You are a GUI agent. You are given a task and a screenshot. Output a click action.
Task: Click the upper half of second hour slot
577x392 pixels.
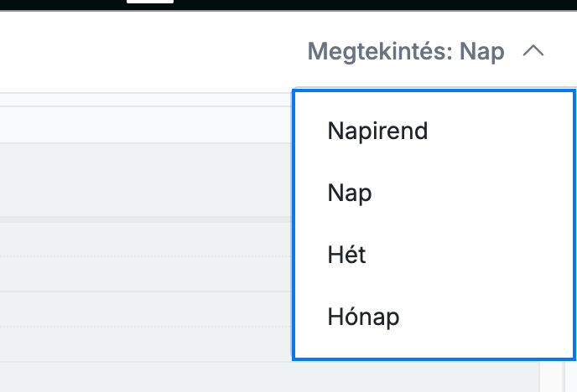tap(146, 240)
